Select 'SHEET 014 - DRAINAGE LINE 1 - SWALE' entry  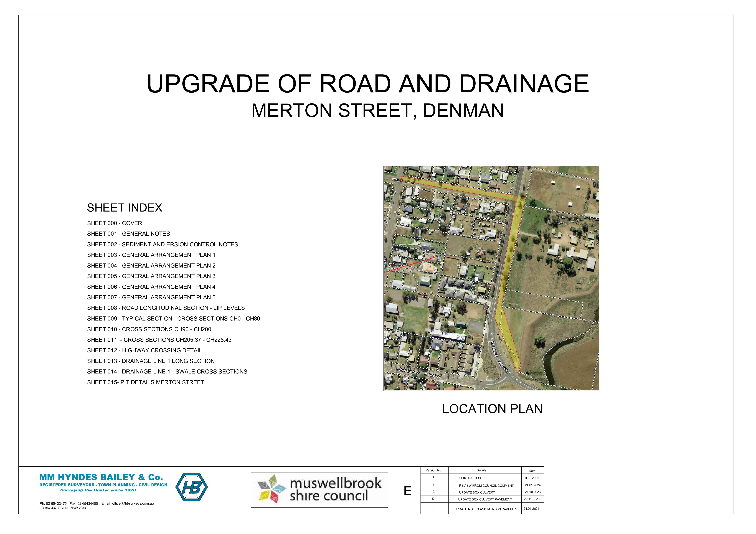click(x=167, y=371)
